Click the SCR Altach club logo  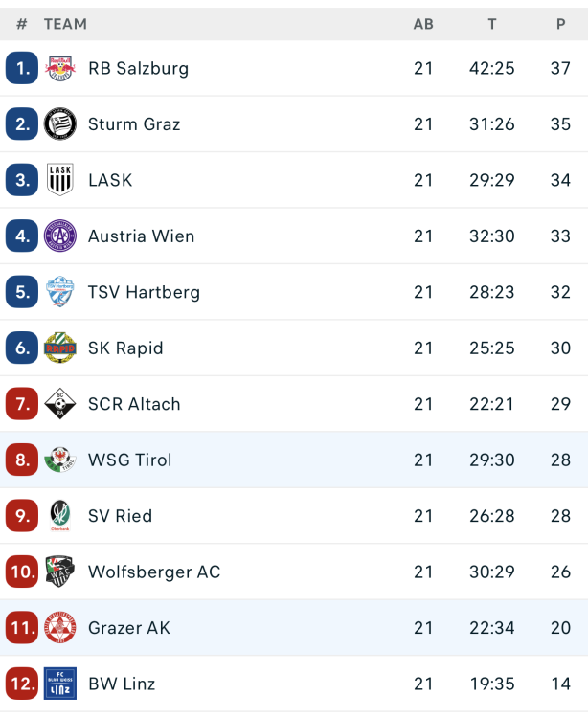[59, 404]
